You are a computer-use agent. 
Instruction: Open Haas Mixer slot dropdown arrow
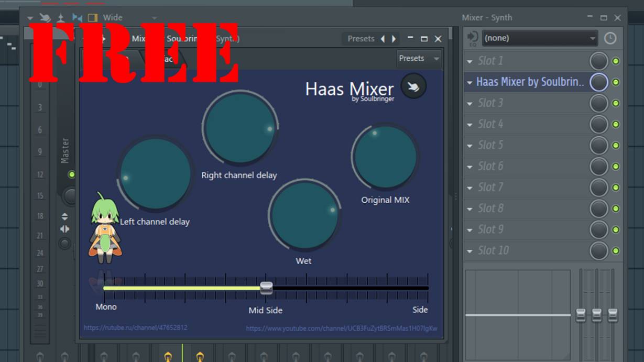[470, 82]
